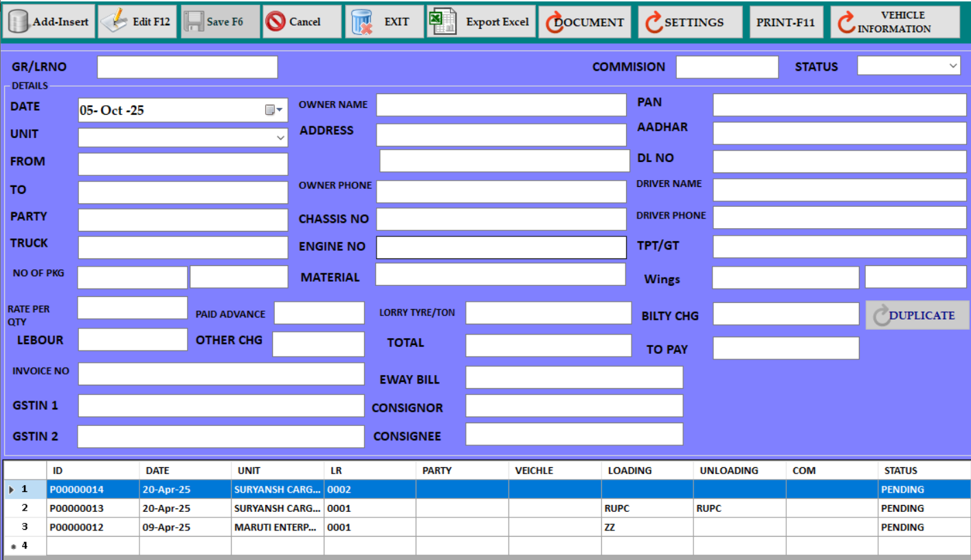
Task: Focus the OWNER NAME text field
Action: [501, 105]
